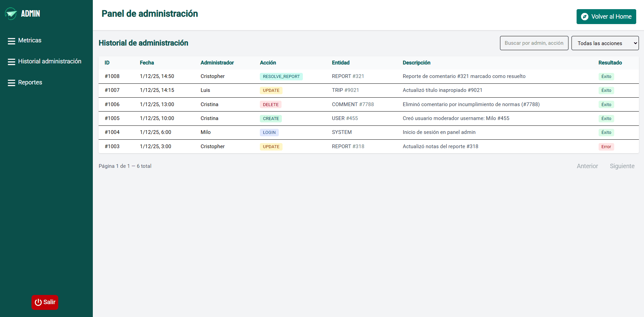Screen dimensions: 644x317
Task: Click the dropdown chevron for action filter
Action: [635, 43]
